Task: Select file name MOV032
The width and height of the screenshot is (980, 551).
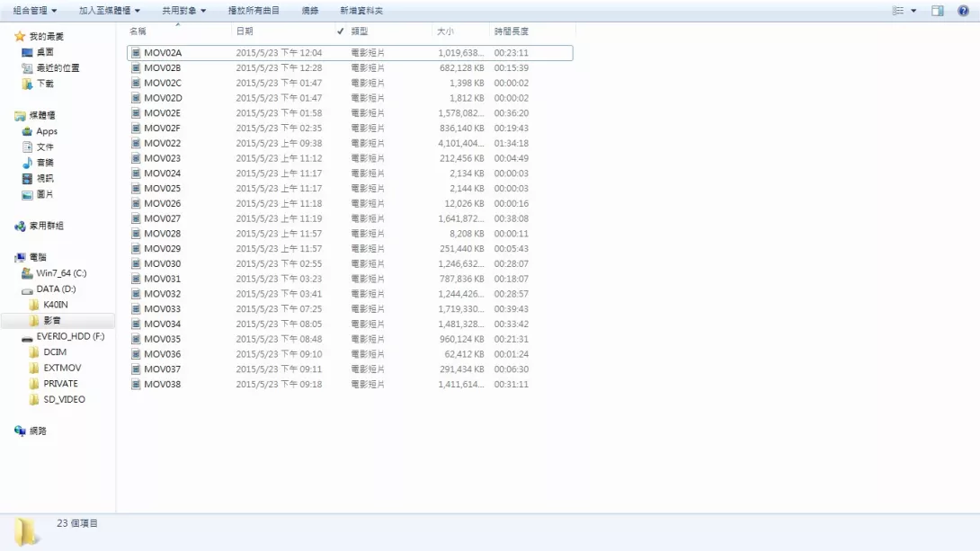Action: (x=163, y=294)
